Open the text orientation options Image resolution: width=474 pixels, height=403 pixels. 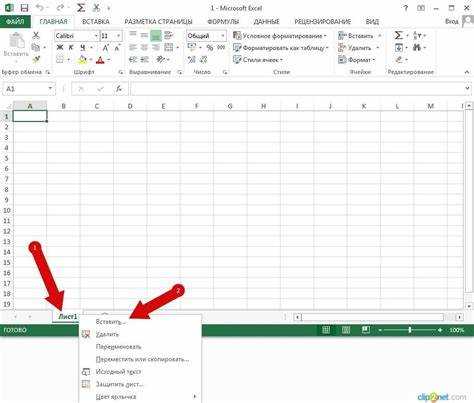[161, 60]
